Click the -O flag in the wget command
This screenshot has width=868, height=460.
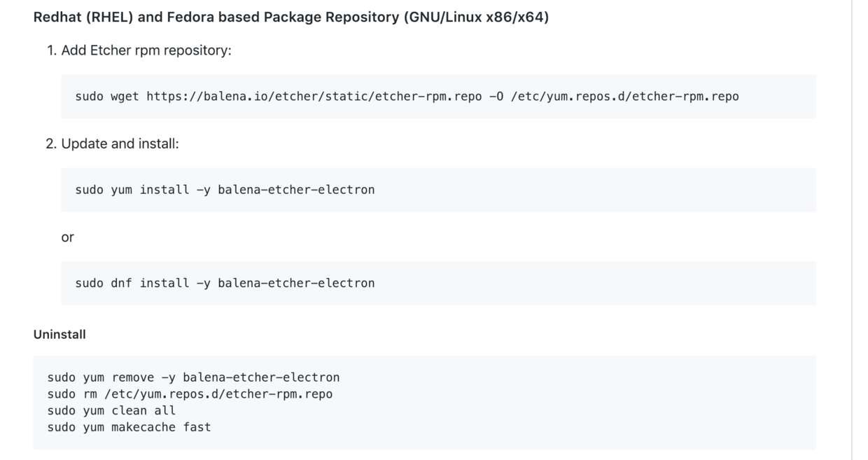[x=496, y=97]
